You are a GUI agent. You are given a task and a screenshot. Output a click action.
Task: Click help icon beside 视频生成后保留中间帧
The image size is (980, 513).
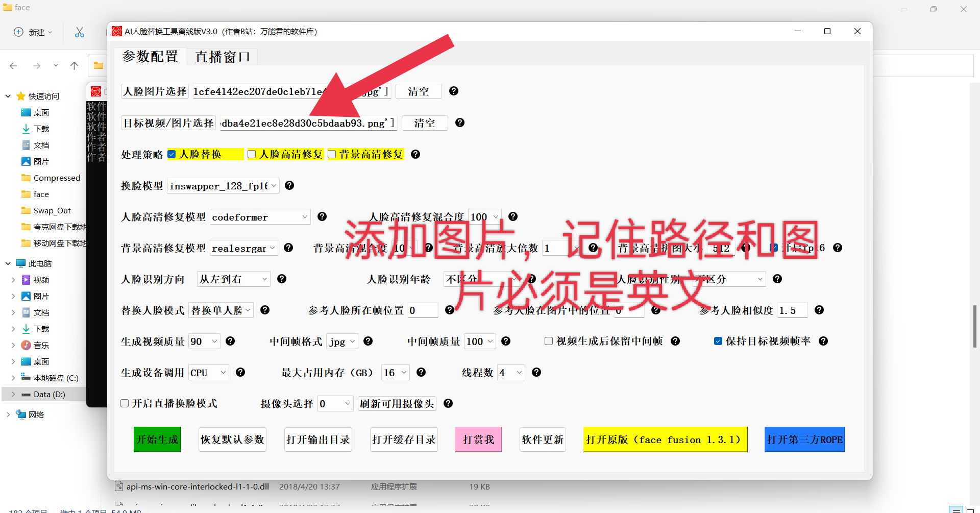click(675, 341)
